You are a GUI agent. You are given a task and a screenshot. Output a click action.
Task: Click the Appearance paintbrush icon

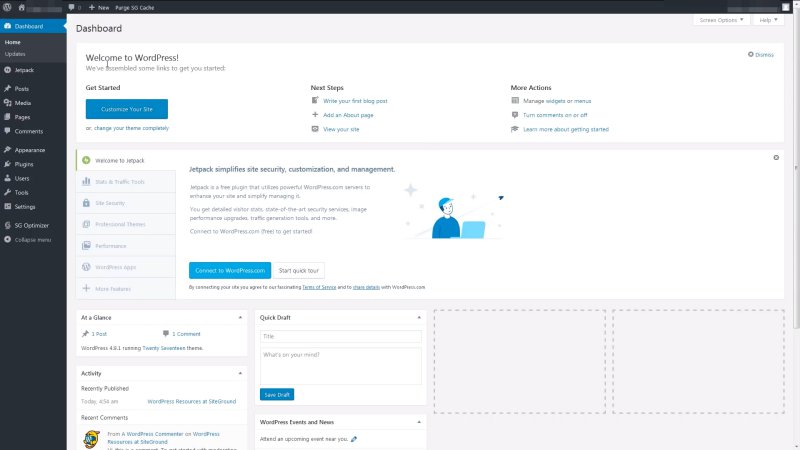pyautogui.click(x=7, y=149)
